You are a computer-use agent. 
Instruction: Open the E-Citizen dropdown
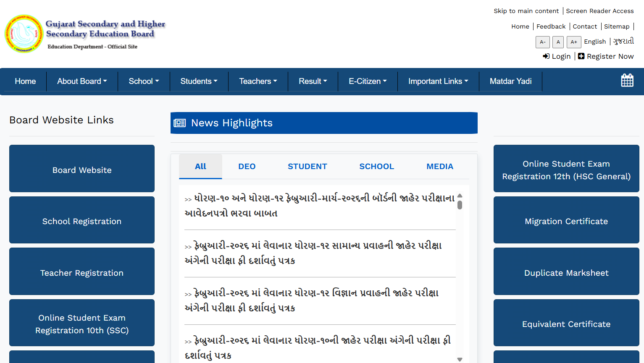point(367,81)
